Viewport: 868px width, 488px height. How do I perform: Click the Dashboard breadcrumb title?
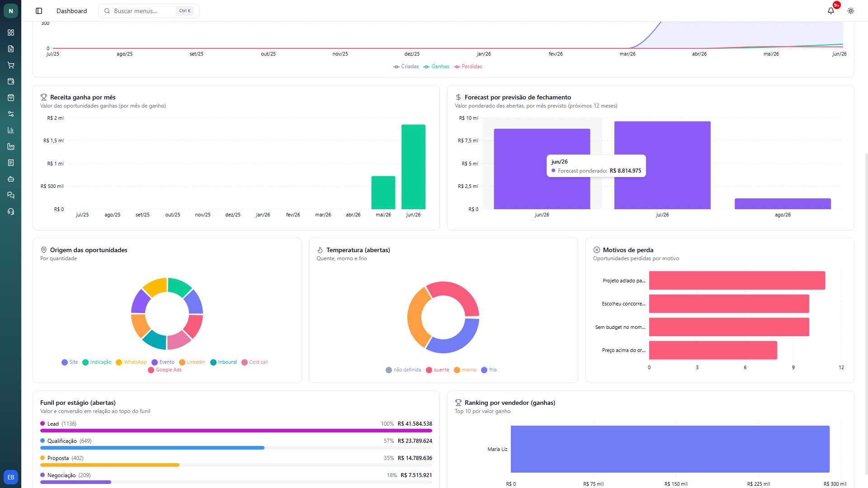(72, 11)
